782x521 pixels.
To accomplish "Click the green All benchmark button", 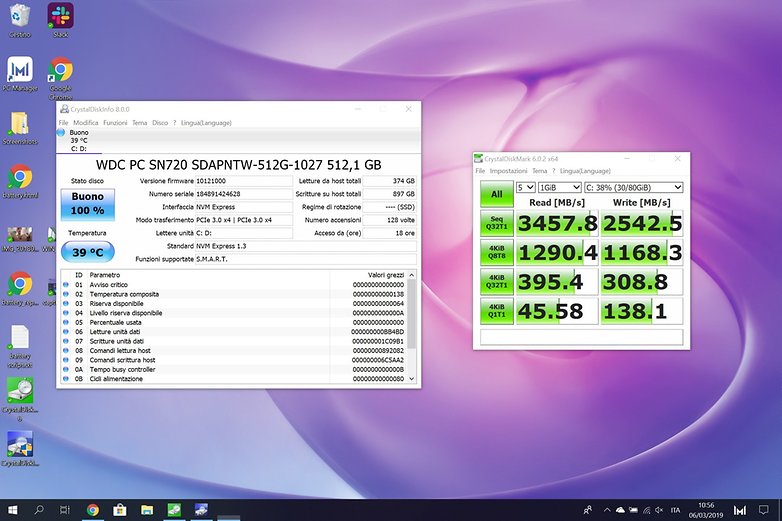I will coord(497,193).
